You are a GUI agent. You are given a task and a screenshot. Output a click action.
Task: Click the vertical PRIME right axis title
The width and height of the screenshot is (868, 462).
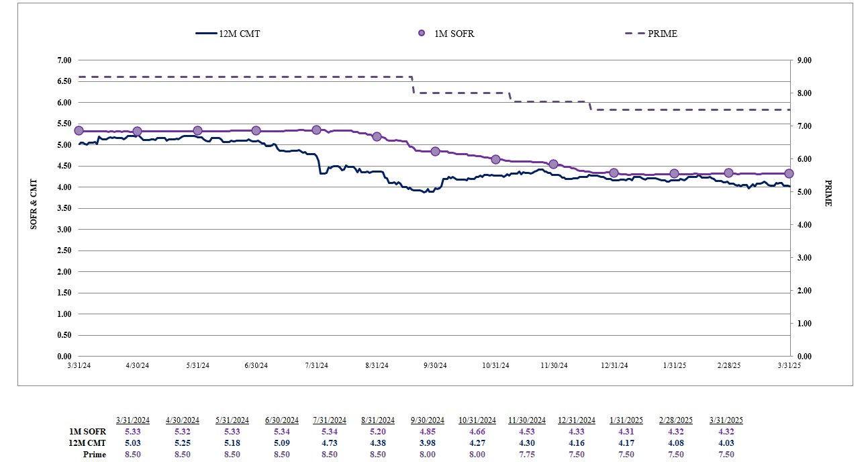(x=828, y=193)
